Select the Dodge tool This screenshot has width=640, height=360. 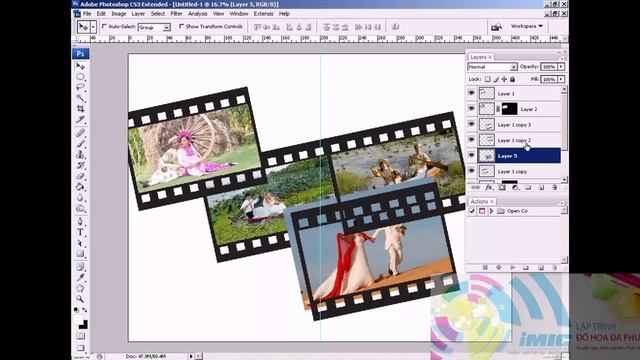click(80, 208)
